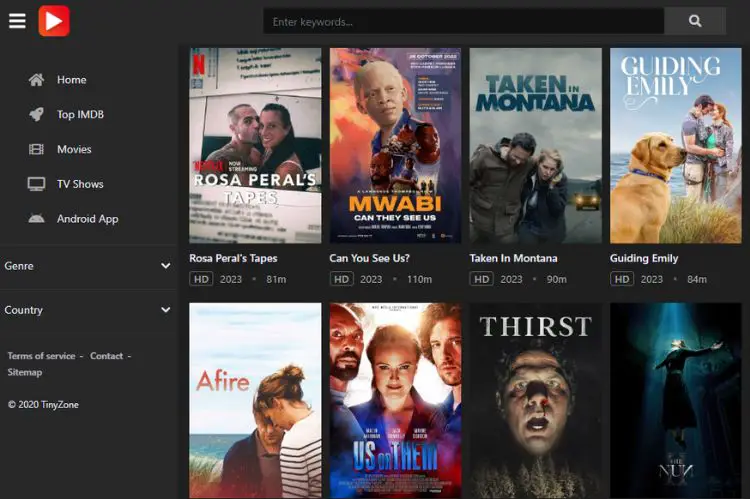Click the 110m runtime text

[x=419, y=279]
